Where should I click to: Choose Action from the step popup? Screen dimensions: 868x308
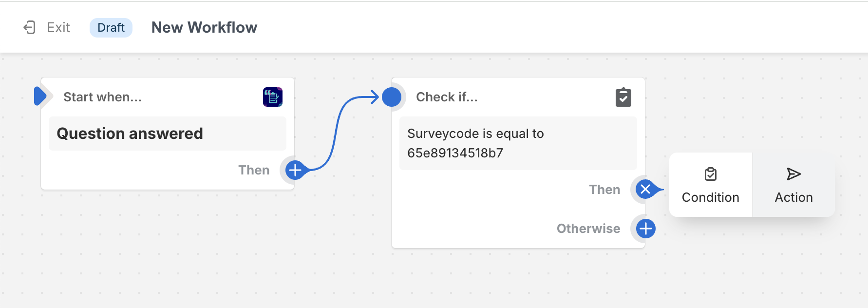[x=793, y=185]
